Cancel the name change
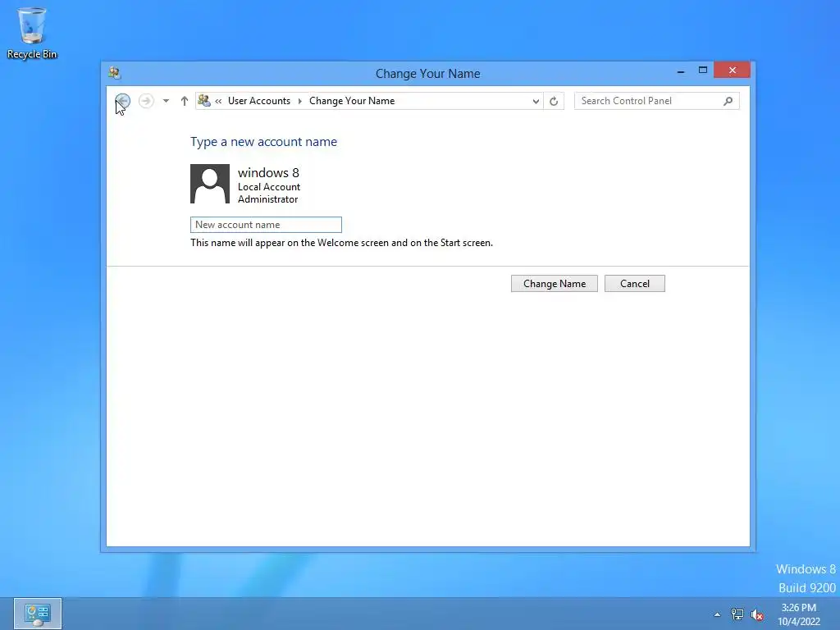This screenshot has width=840, height=630. point(634,283)
